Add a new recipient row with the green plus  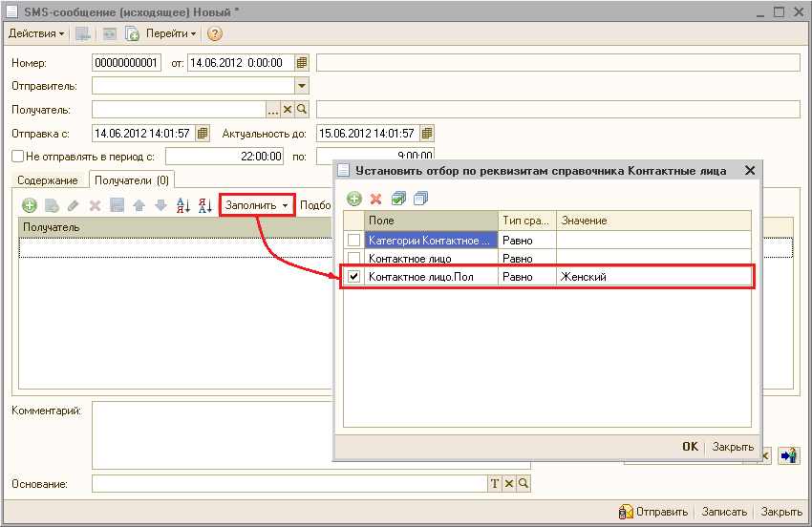coord(30,205)
